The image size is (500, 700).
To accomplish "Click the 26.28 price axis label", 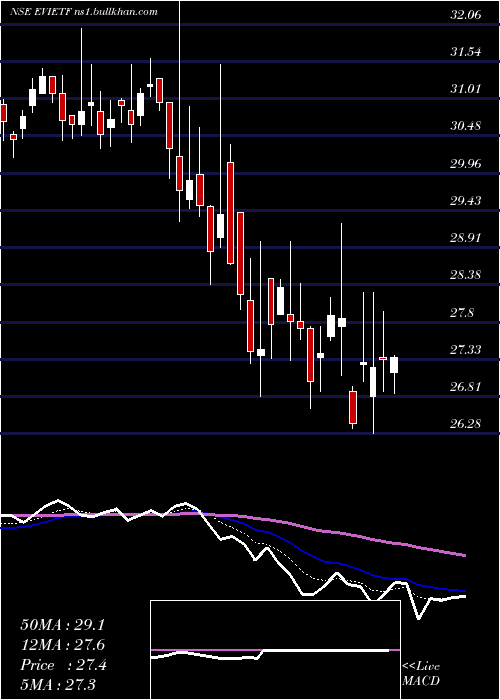I will point(466,423).
